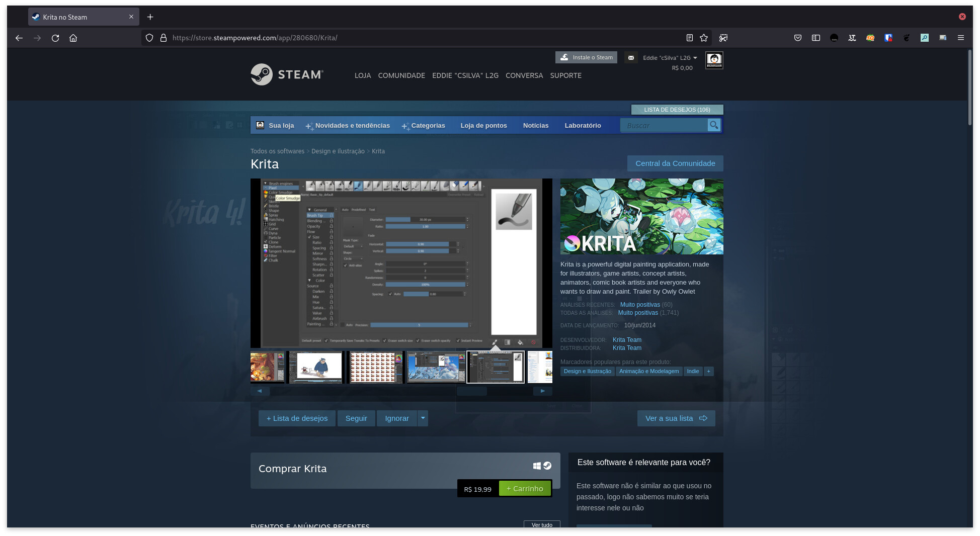The image size is (980, 536).
Task: Click Ver tudo for events
Action: [542, 524]
